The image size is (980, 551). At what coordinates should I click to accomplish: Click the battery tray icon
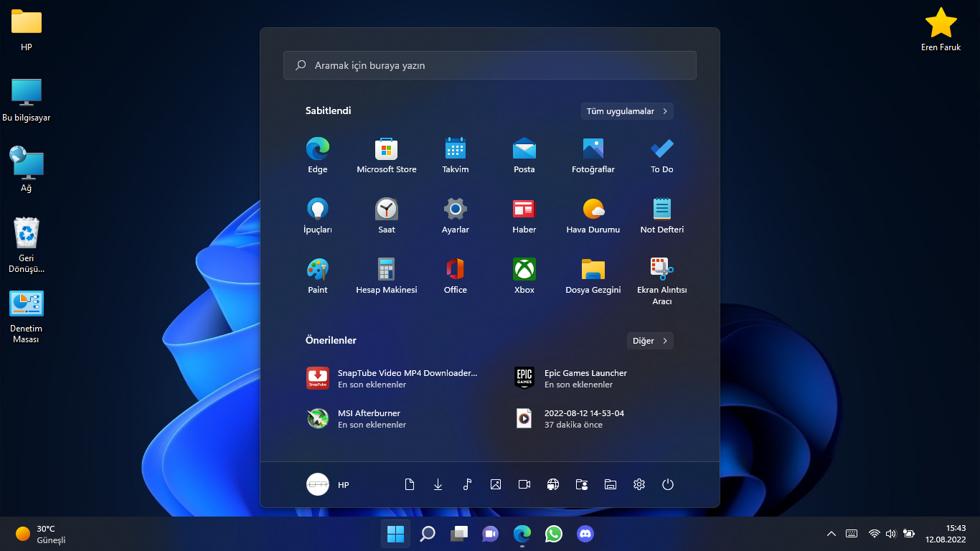909,534
